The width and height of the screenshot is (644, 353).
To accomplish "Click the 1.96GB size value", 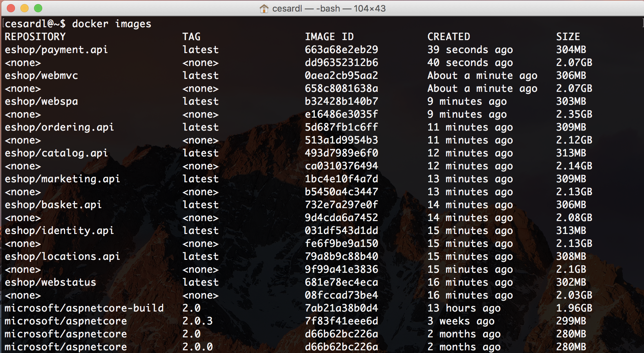I will [574, 308].
